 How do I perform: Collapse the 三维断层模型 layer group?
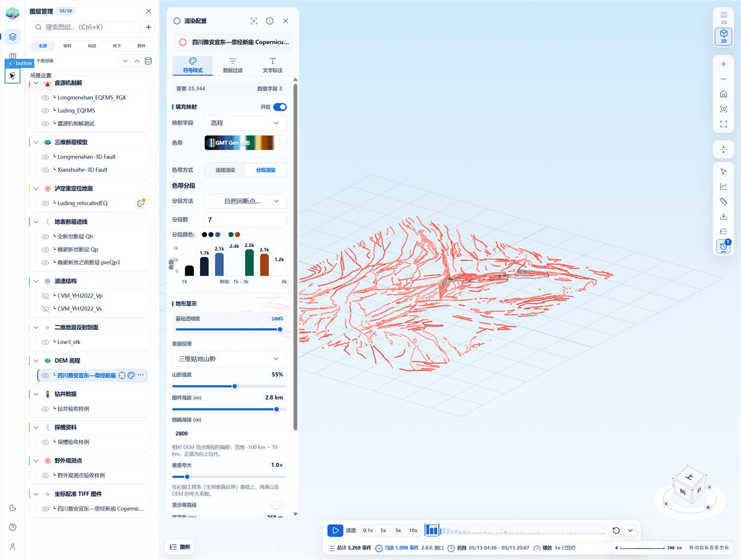(36, 142)
